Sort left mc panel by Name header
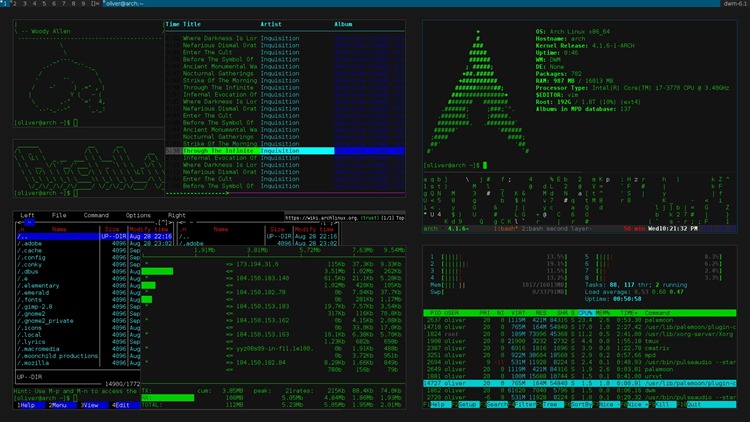 click(x=59, y=229)
